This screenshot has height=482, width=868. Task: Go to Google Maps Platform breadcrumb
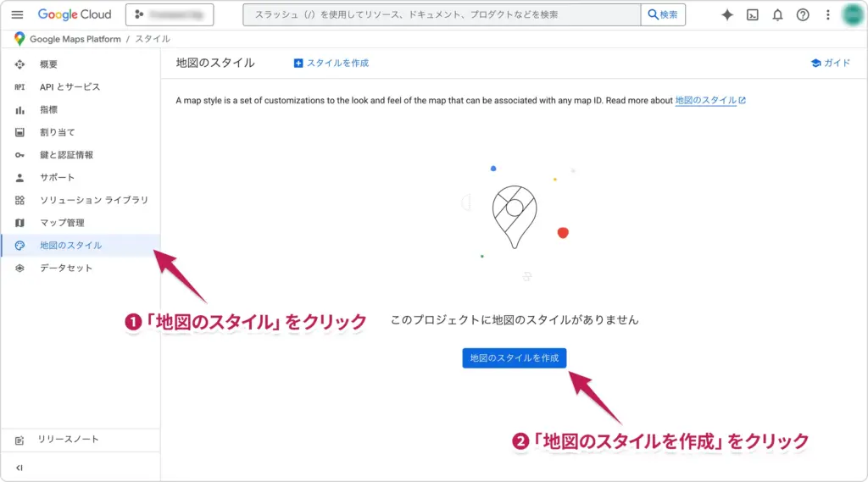click(x=75, y=39)
